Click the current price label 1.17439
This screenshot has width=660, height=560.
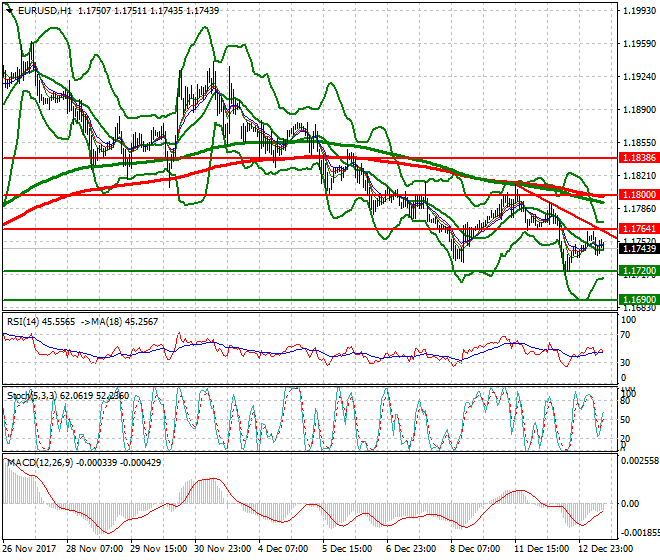[x=639, y=248]
